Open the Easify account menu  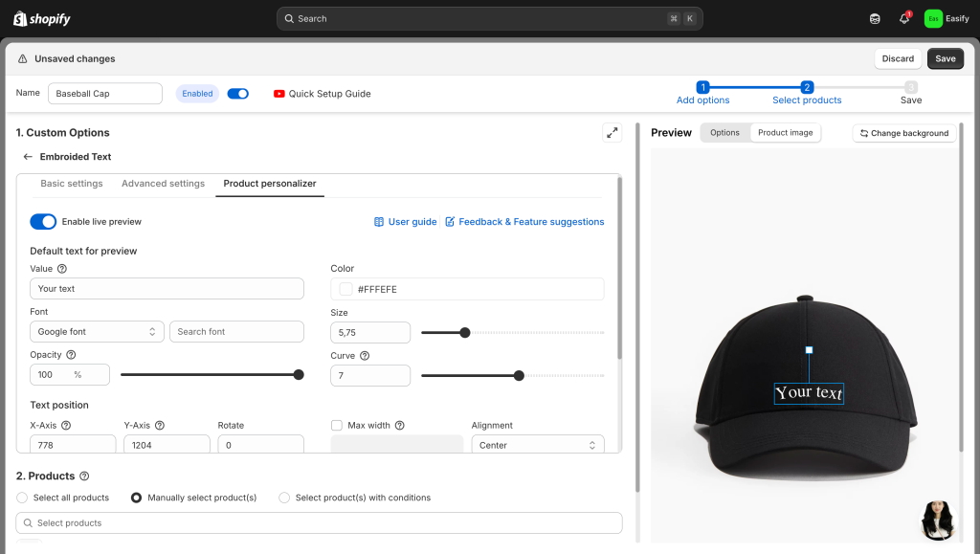tap(947, 18)
